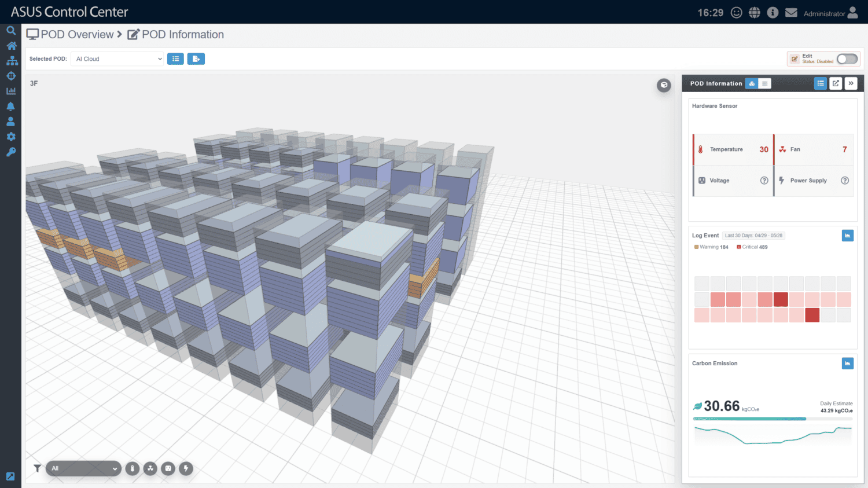The height and width of the screenshot is (488, 868).
Task: Toggle the temperature thermometer filter button
Action: 133,469
